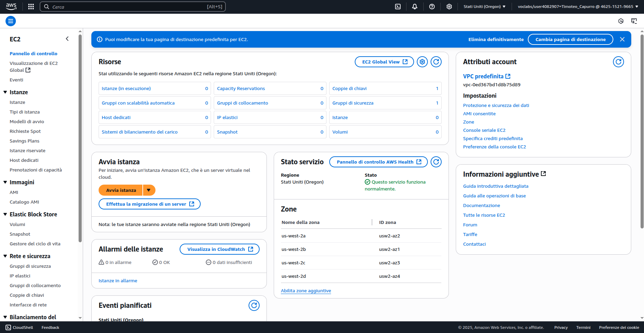Open the monitor-shaped icon below the top bar
Screen dimensions: 644x333
coord(634,21)
